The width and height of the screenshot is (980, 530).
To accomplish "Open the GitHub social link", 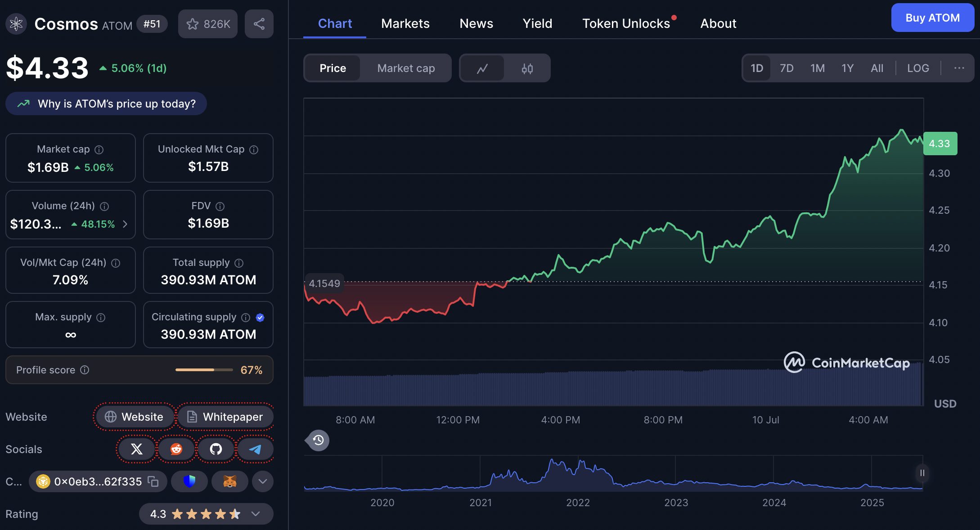I will (216, 449).
